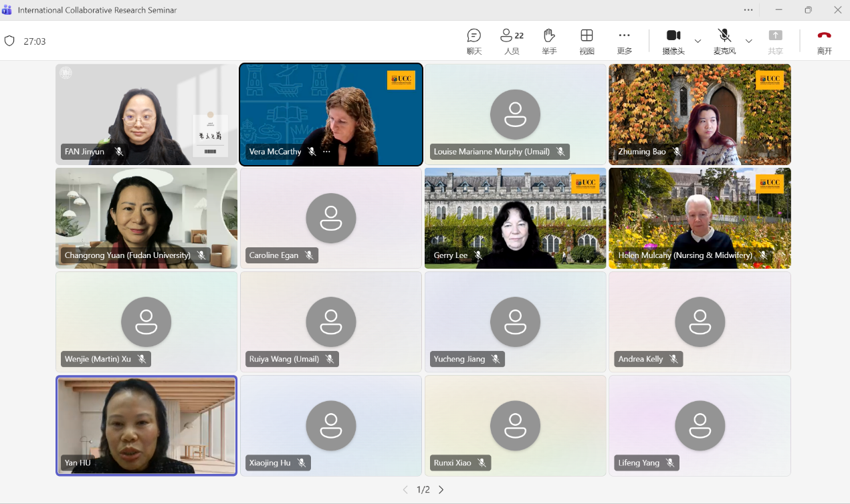Screen dimensions: 850x504
Task: Expand camera options dropdown arrow
Action: pyautogui.click(x=698, y=41)
